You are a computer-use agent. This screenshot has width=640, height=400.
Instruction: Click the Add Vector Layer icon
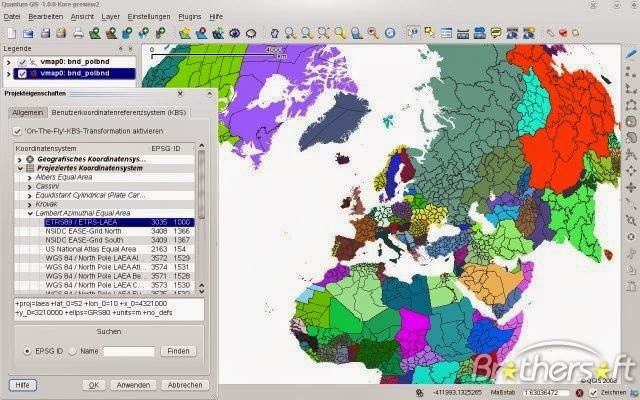[95, 33]
